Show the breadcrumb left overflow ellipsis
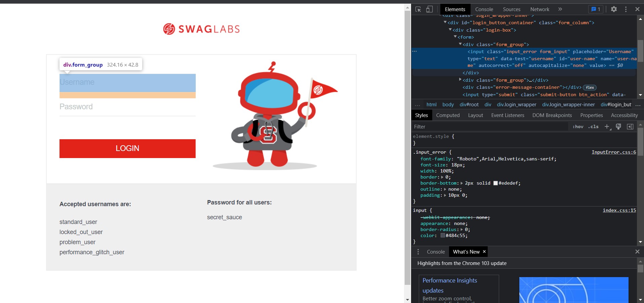The width and height of the screenshot is (644, 303). (x=417, y=105)
